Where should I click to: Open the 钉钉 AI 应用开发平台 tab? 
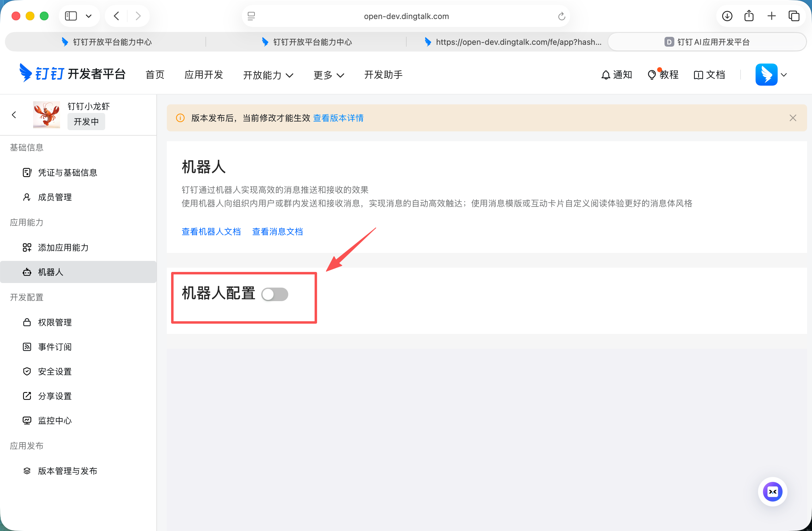(x=708, y=42)
